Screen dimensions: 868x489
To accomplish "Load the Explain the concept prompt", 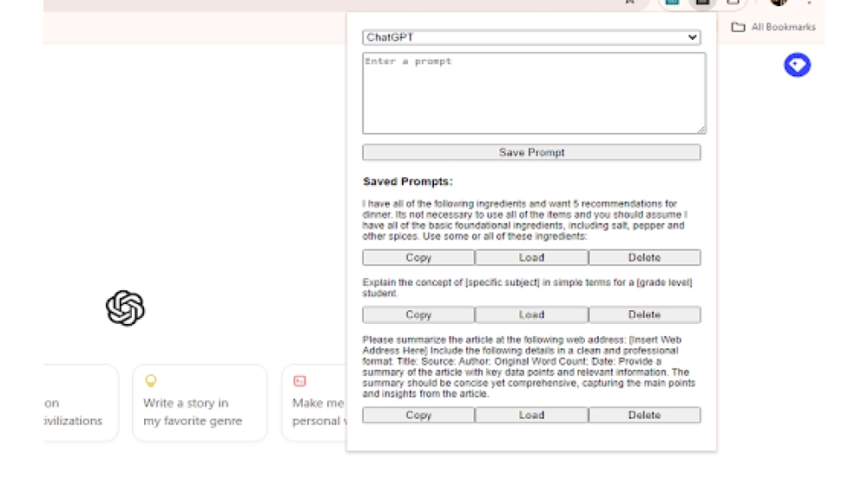I will click(x=531, y=314).
